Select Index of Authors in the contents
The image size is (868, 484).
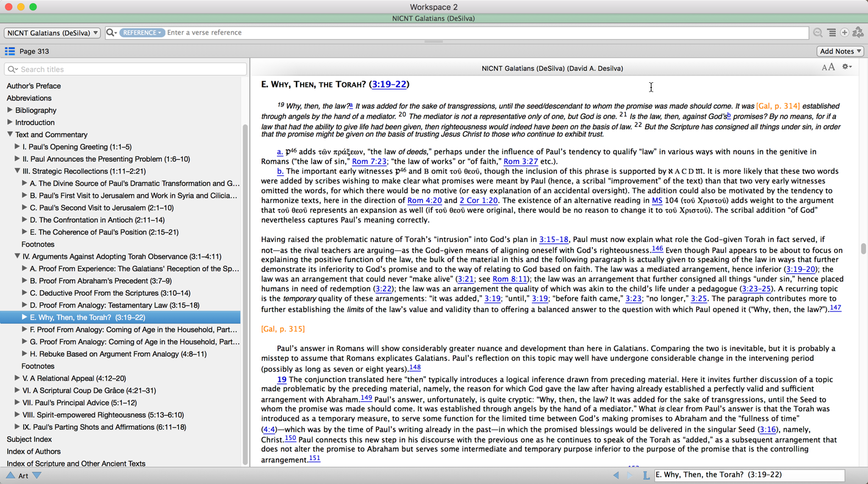(34, 452)
